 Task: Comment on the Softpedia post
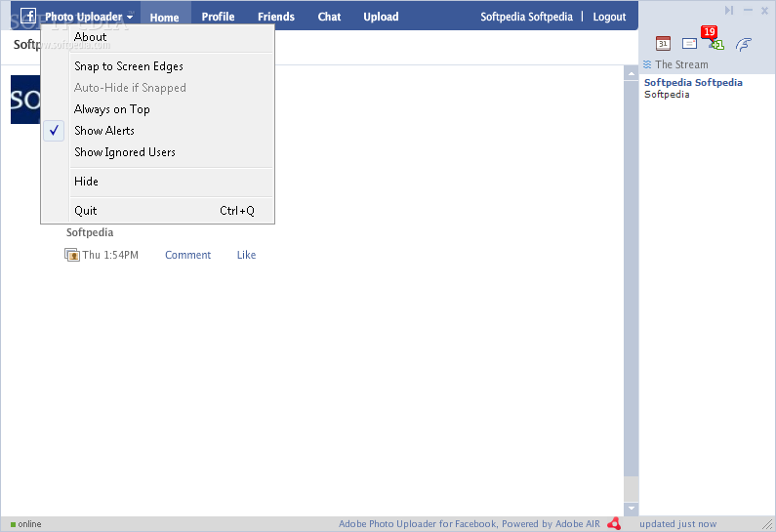point(187,255)
